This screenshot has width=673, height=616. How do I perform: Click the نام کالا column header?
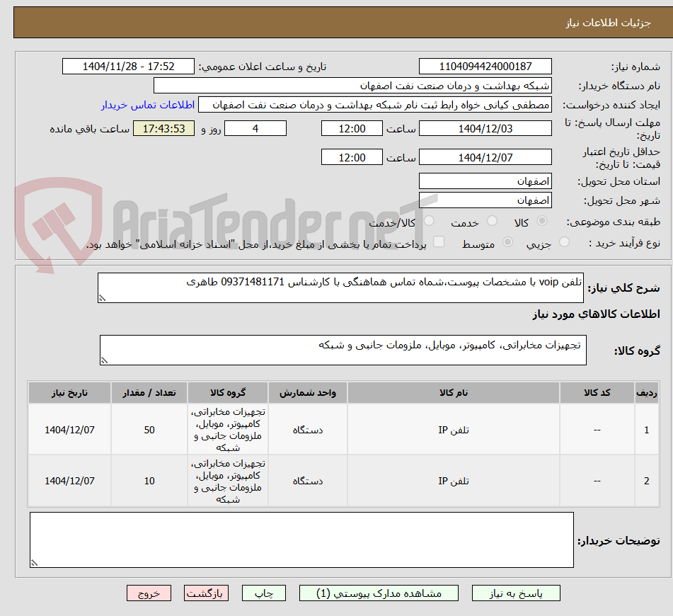coord(454,393)
